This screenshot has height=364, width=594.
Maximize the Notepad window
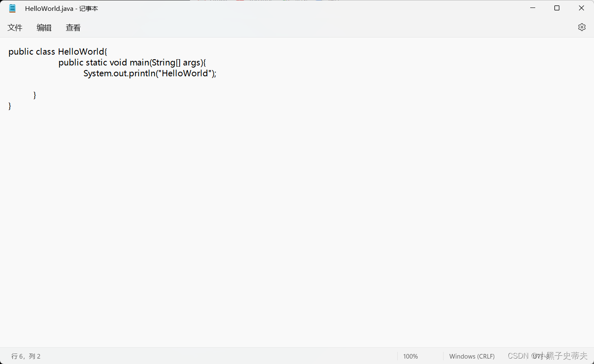[x=556, y=8]
